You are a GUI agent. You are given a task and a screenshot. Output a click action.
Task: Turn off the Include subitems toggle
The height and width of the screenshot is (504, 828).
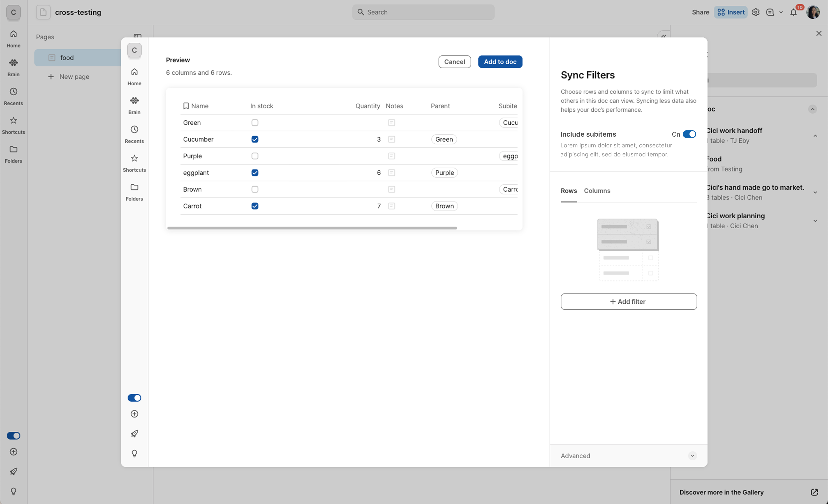click(689, 134)
